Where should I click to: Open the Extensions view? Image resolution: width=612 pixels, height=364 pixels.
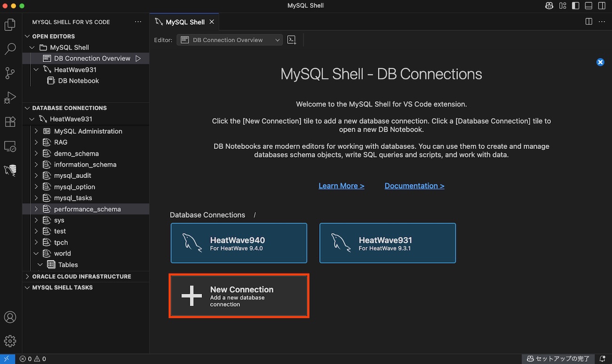(10, 122)
